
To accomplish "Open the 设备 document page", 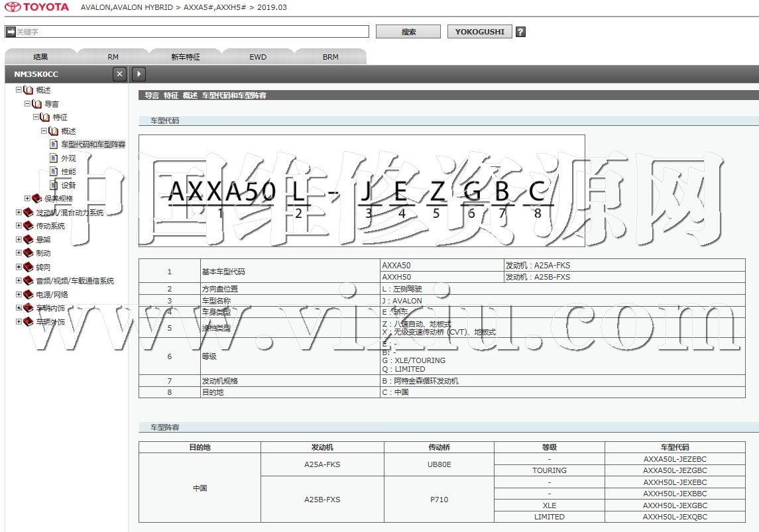I will (68, 186).
